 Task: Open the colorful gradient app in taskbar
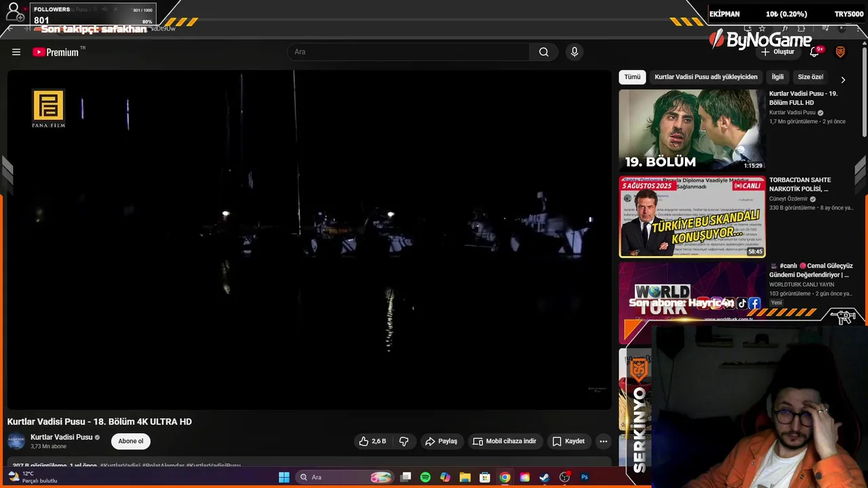point(525,477)
